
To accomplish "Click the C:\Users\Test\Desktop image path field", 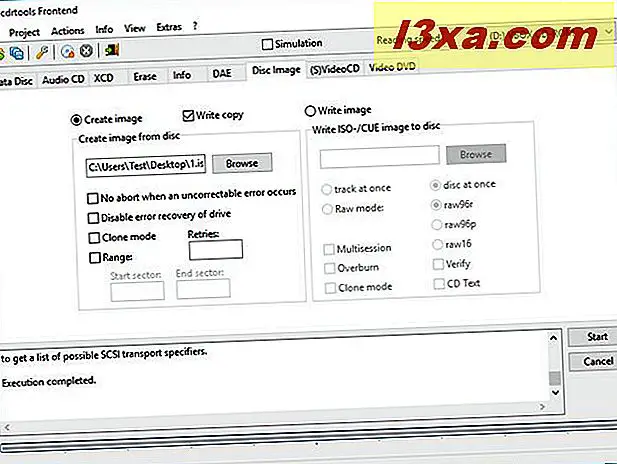I will [146, 166].
